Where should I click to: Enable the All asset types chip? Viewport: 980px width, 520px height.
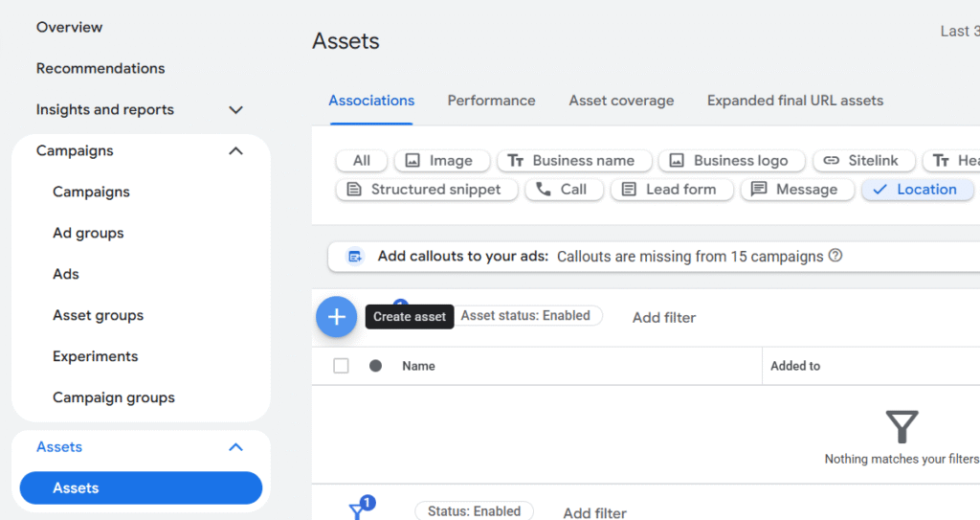[x=361, y=161]
